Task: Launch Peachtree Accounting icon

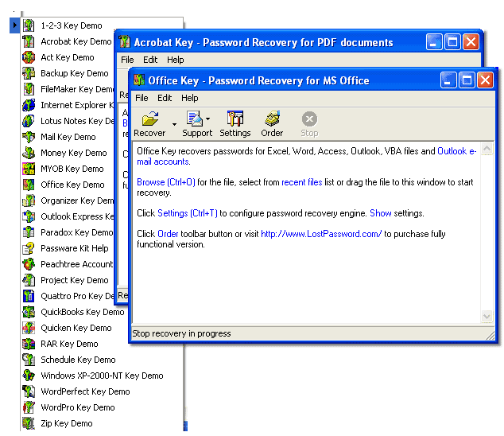Action: tap(29, 264)
